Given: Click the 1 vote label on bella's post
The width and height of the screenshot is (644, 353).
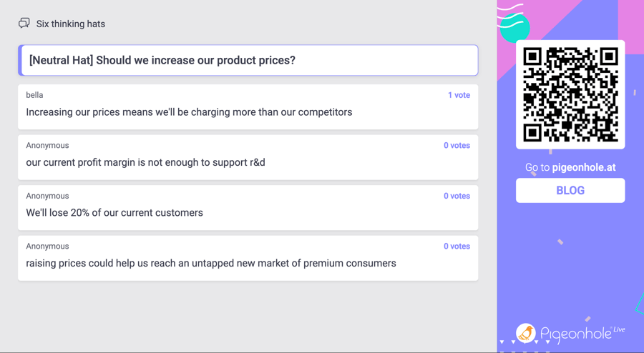Looking at the screenshot, I should click(x=459, y=95).
